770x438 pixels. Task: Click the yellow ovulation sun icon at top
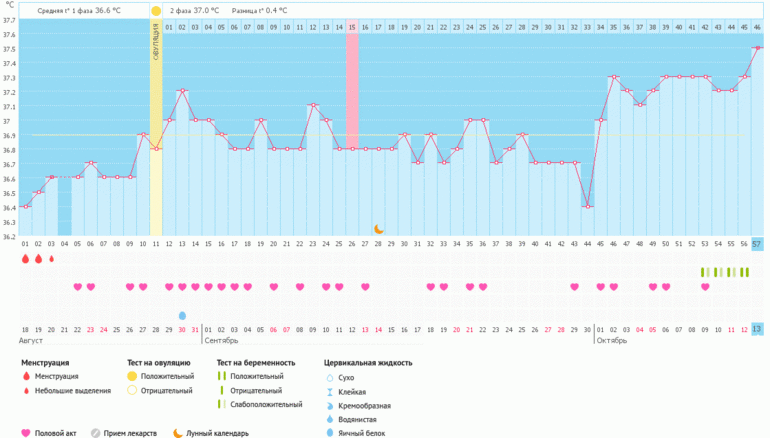pyautogui.click(x=156, y=10)
